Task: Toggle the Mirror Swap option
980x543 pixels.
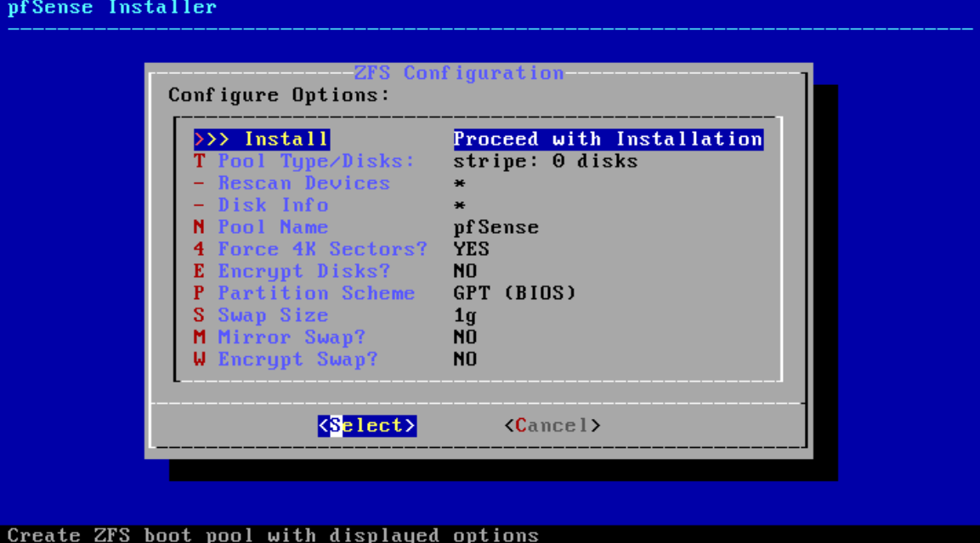Action: tap(291, 337)
